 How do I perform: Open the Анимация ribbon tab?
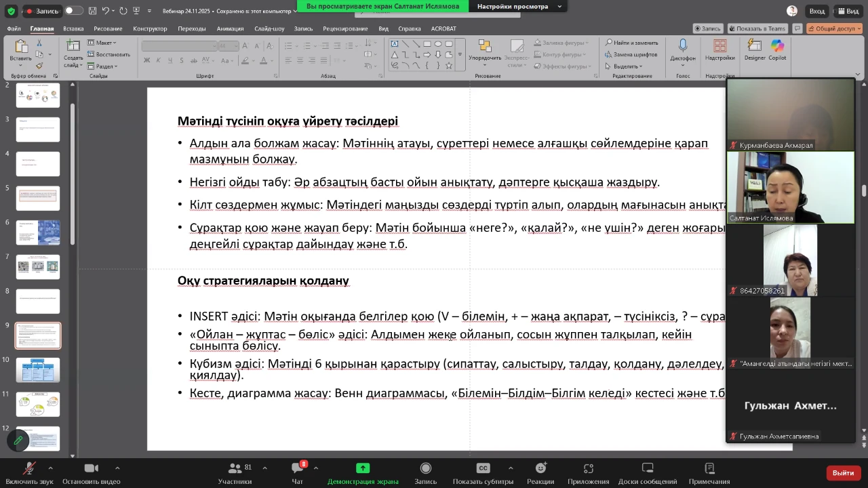(x=230, y=28)
